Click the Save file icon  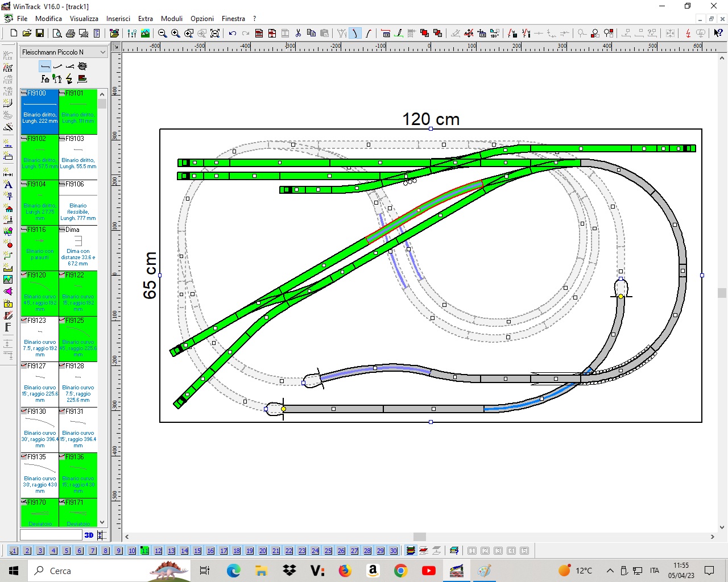coord(40,34)
